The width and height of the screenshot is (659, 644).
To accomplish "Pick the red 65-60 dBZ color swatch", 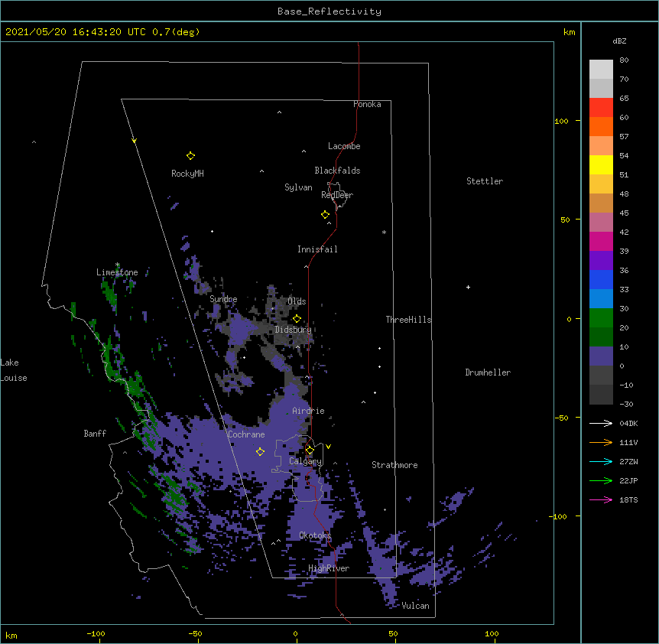I will pyautogui.click(x=601, y=108).
